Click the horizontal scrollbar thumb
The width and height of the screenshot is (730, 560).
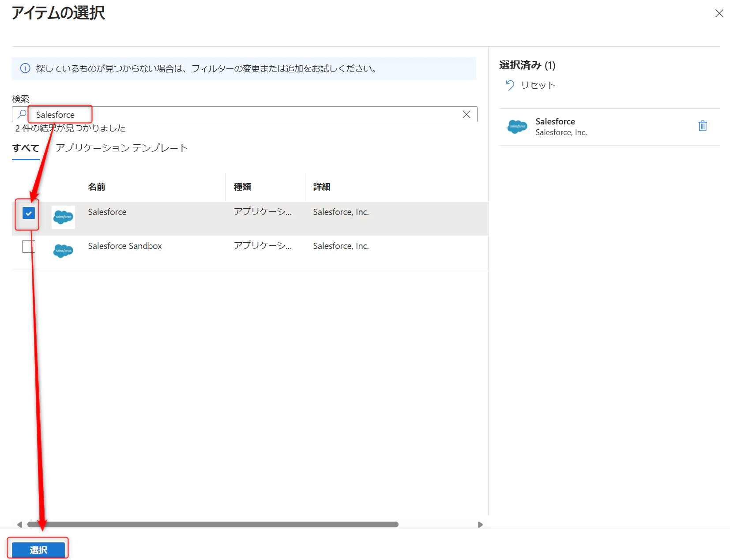pyautogui.click(x=213, y=525)
